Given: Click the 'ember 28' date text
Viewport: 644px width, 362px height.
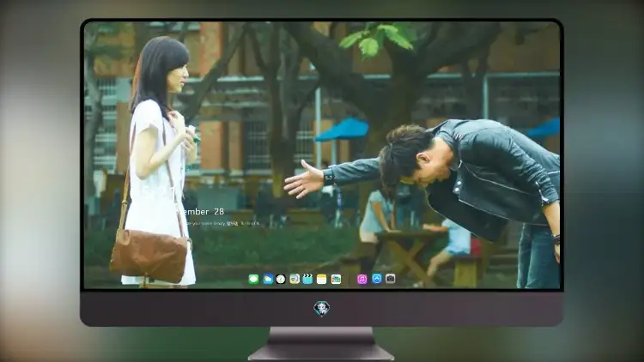Looking at the screenshot, I should pyautogui.click(x=204, y=212).
